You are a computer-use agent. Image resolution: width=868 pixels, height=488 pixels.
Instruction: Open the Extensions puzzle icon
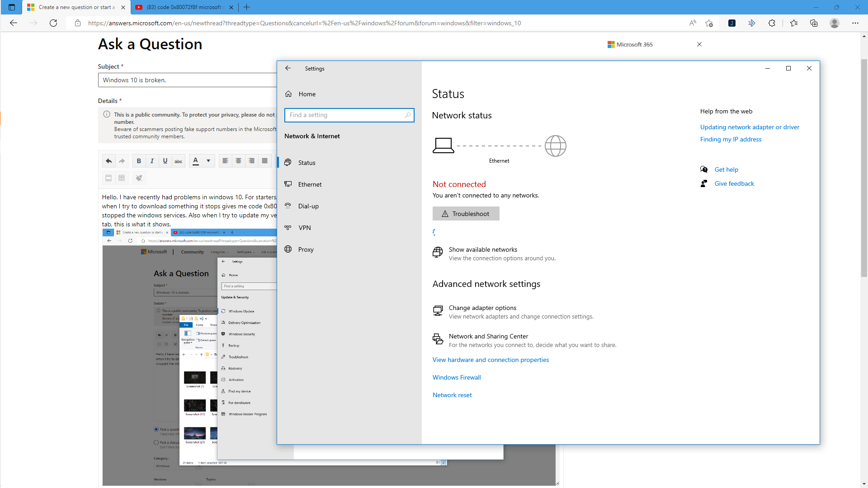tap(772, 23)
